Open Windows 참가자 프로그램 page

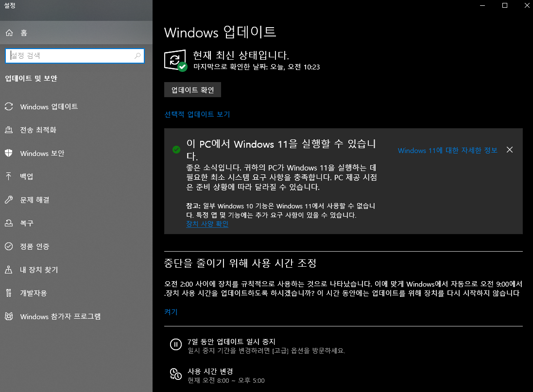click(x=76, y=316)
